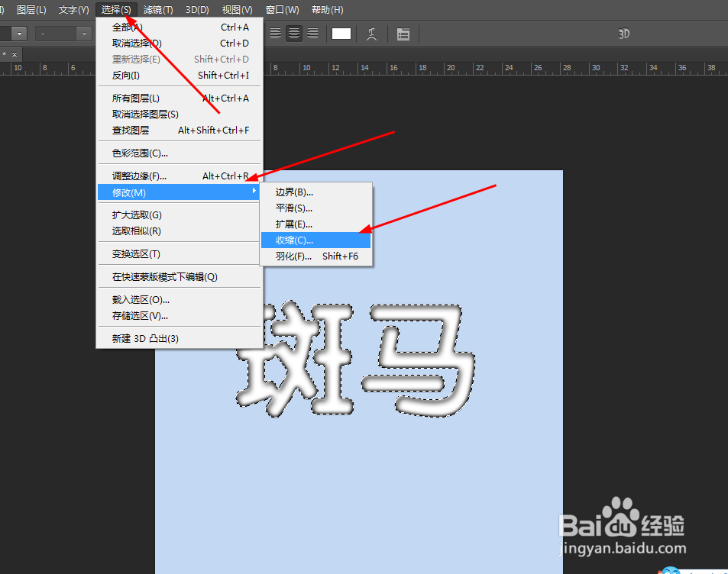Select the left align text icon
This screenshot has height=574, width=728.
pyautogui.click(x=276, y=34)
